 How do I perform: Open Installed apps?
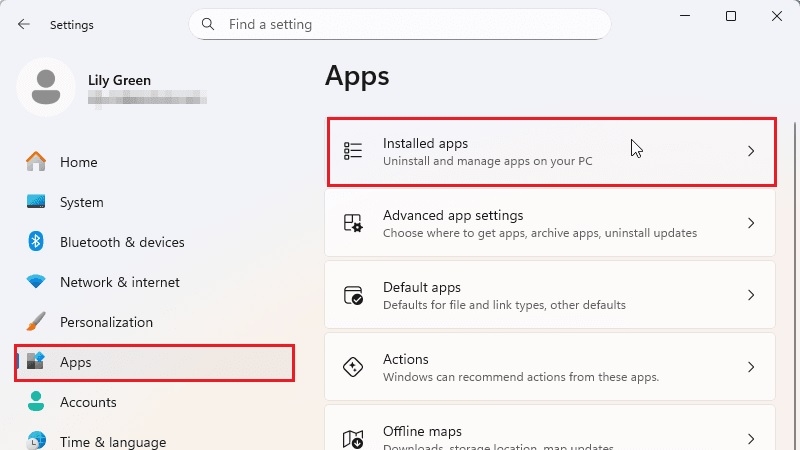point(552,152)
